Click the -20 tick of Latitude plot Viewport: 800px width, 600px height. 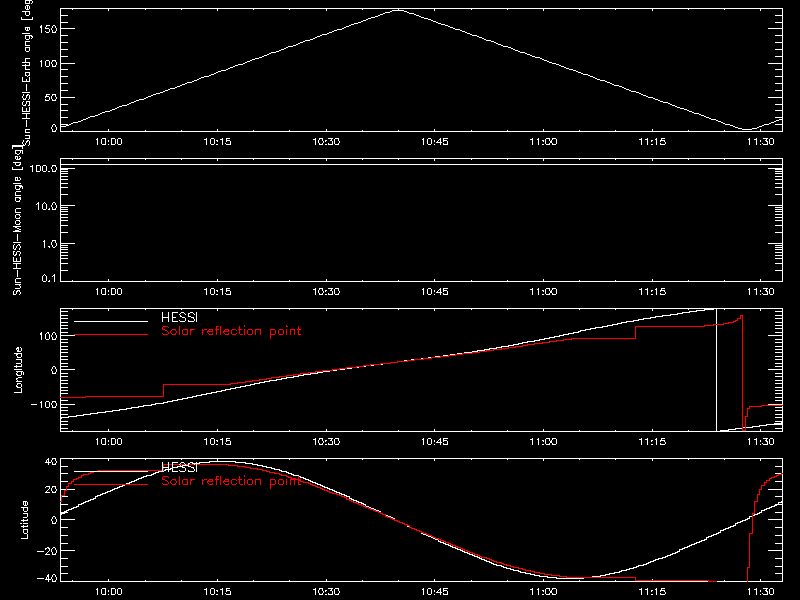pos(46,551)
